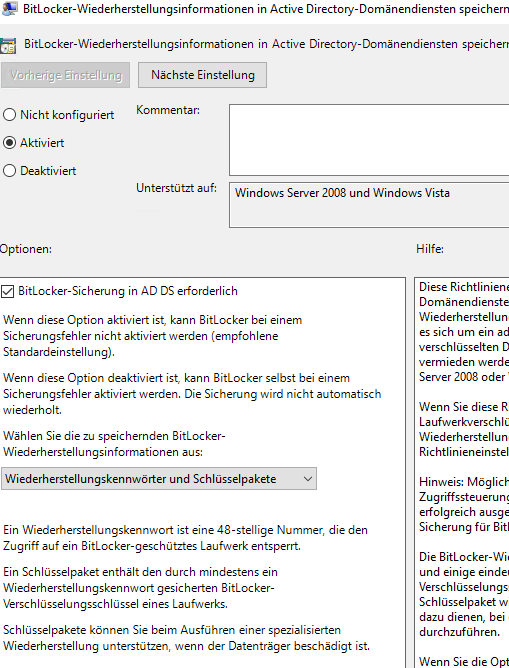509x668 pixels.
Task: Click the title bar policy window icon
Action: pyautogui.click(x=8, y=8)
